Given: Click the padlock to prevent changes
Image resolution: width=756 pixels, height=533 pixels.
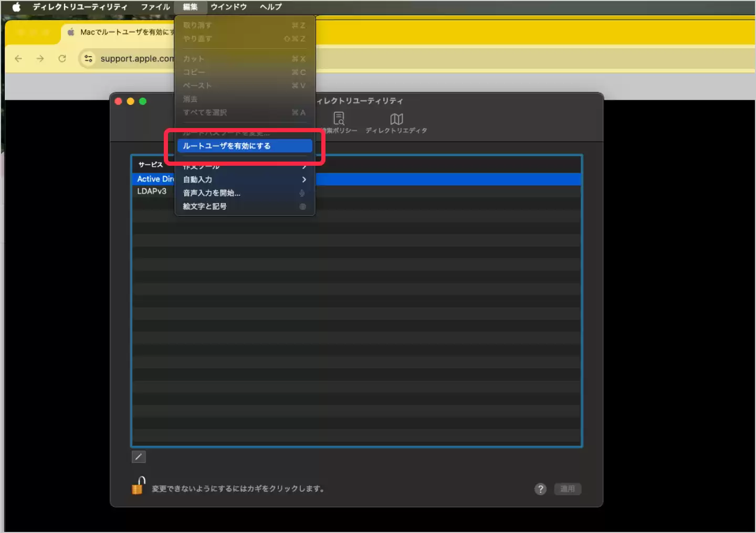Looking at the screenshot, I should [x=138, y=486].
